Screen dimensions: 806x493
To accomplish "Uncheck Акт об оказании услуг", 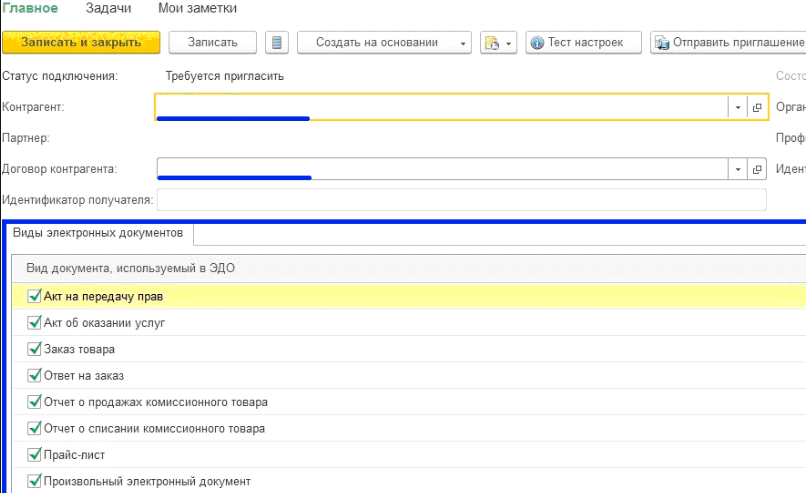I will click(34, 323).
